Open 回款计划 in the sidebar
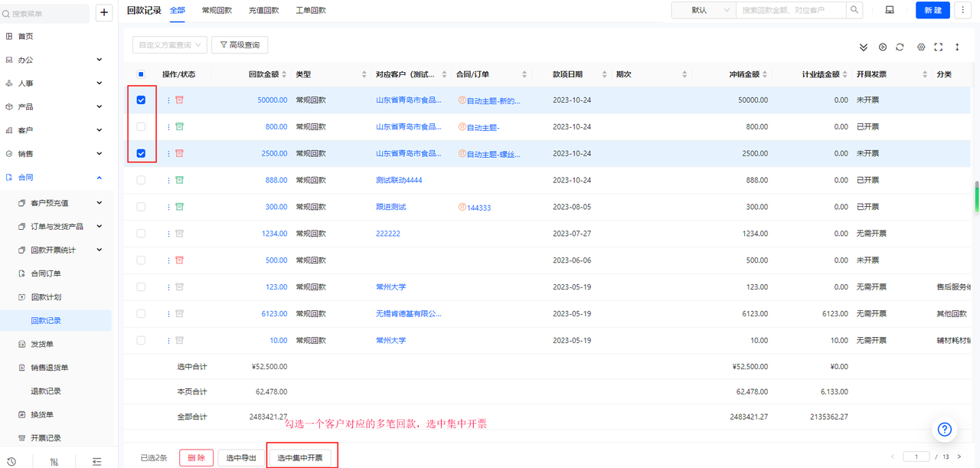 [46, 297]
